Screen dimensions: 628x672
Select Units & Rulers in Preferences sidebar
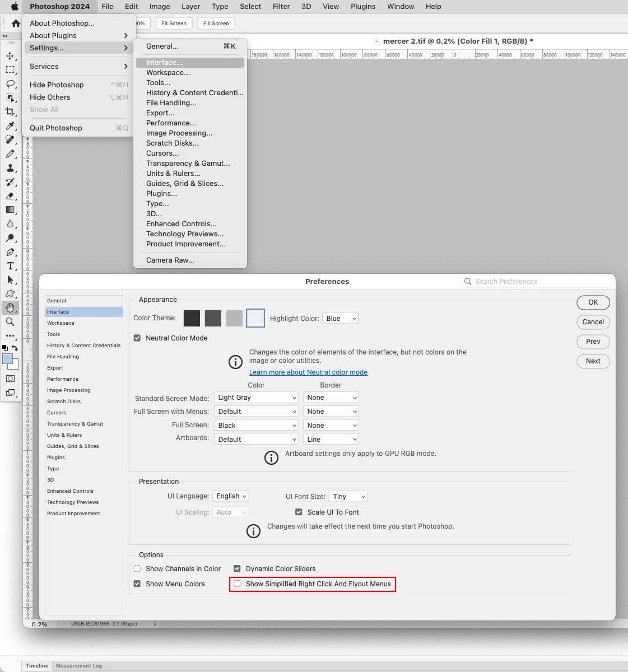click(x=84, y=435)
